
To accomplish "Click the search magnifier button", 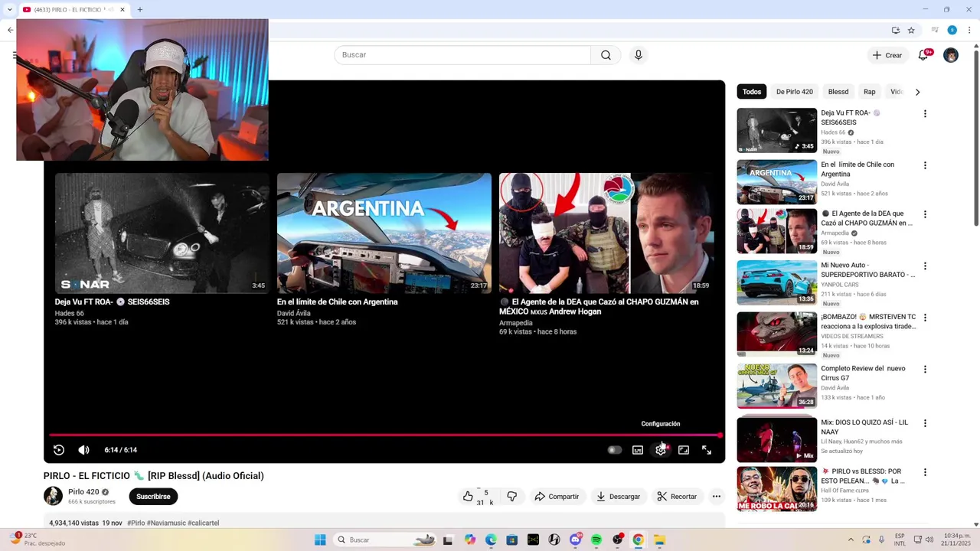I will point(606,55).
